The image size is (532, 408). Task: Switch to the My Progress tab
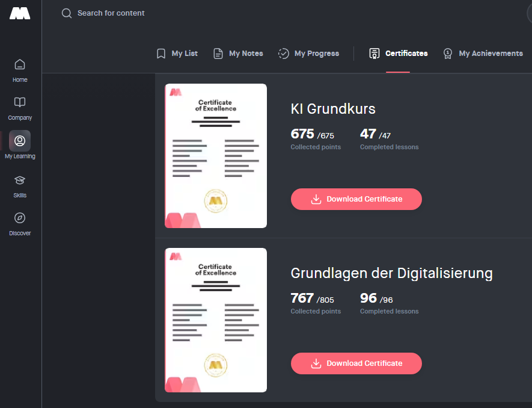point(308,54)
